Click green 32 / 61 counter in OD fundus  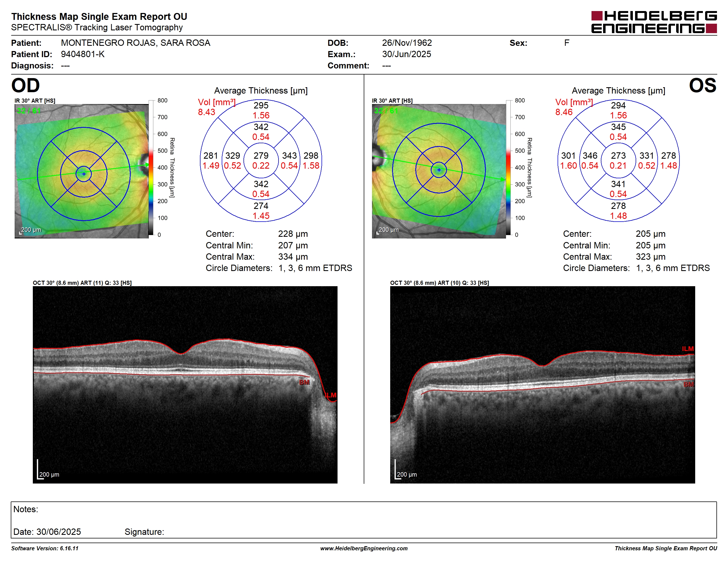click(x=29, y=111)
